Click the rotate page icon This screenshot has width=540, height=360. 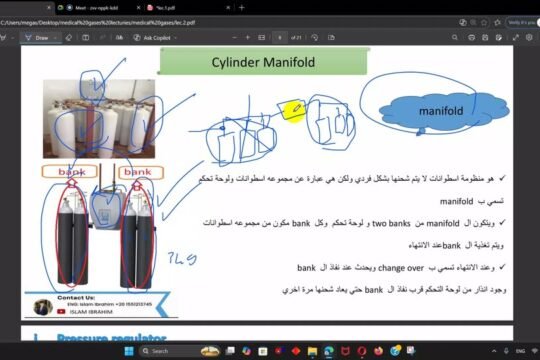[315, 38]
